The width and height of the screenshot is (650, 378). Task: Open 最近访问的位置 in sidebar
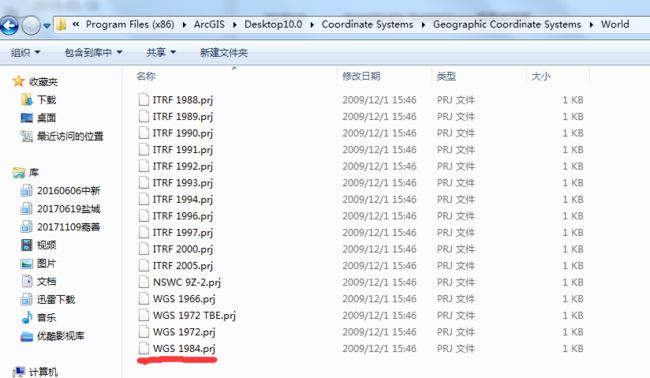70,136
